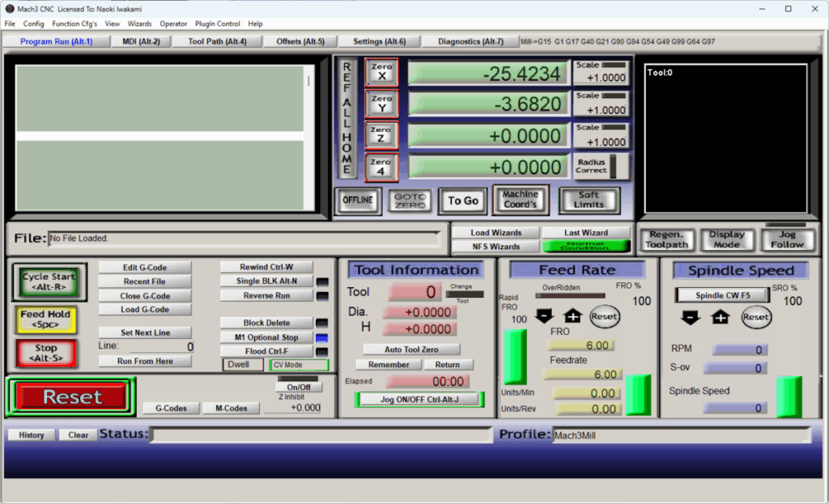Click Close G-Code button

click(145, 296)
